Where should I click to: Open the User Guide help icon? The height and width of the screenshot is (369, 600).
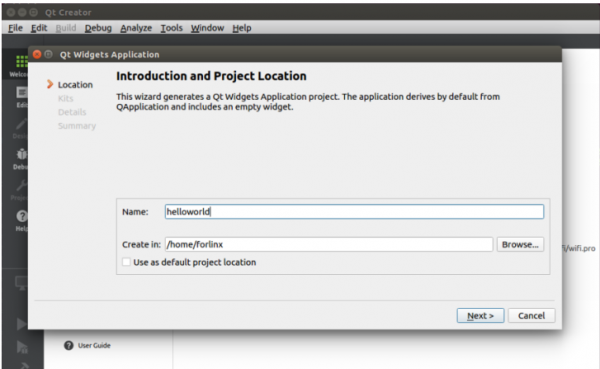point(68,345)
